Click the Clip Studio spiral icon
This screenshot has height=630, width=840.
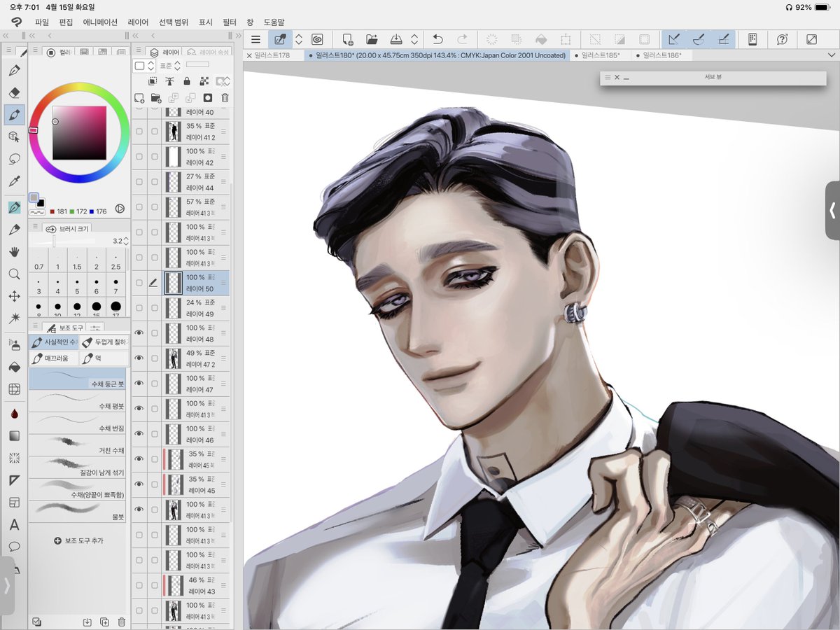[317, 40]
